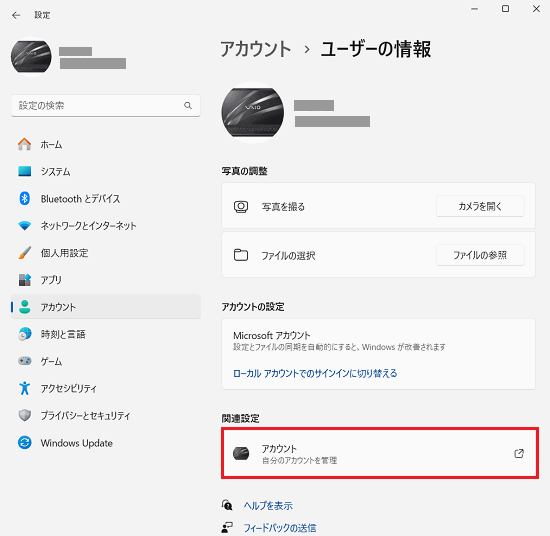Open 個人用設定 section
The height and width of the screenshot is (536, 550).
pyautogui.click(x=106, y=253)
